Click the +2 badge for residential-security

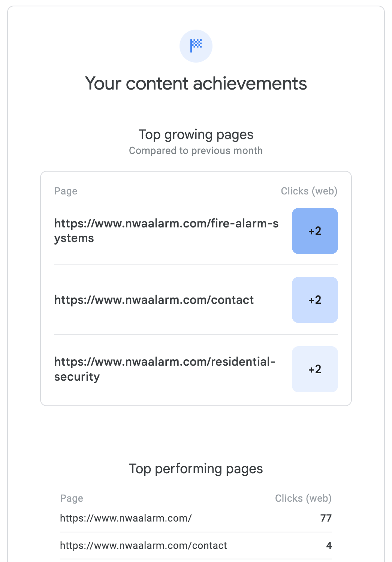pos(315,369)
